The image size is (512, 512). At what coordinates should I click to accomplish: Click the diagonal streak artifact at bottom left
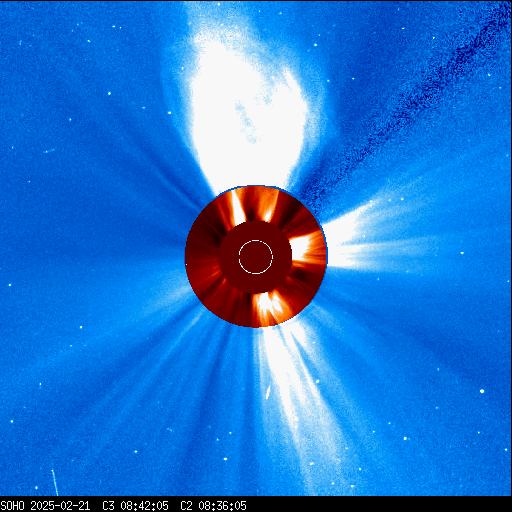pyautogui.click(x=55, y=482)
